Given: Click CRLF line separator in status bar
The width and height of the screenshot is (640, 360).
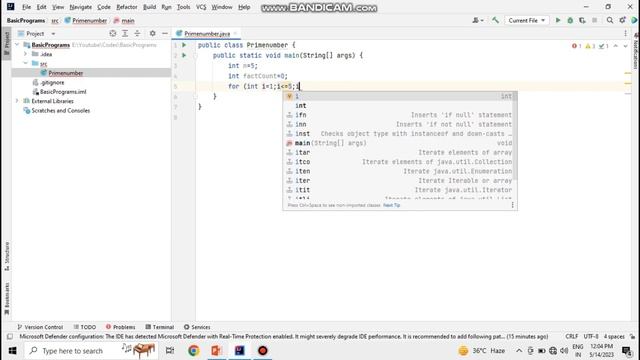Looking at the screenshot, I should coord(571,336).
